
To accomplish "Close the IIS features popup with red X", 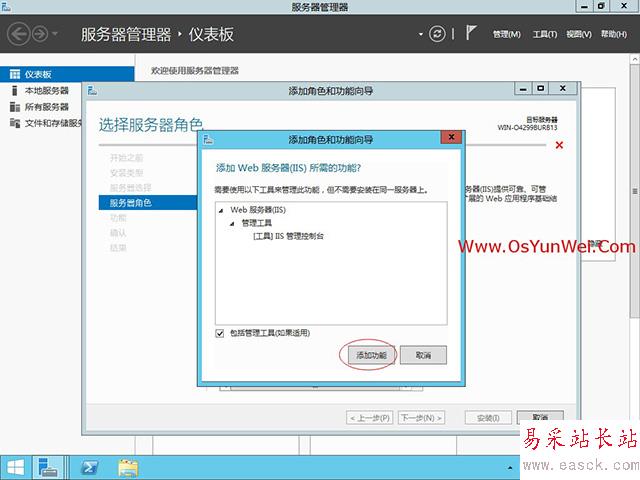I will [x=451, y=137].
